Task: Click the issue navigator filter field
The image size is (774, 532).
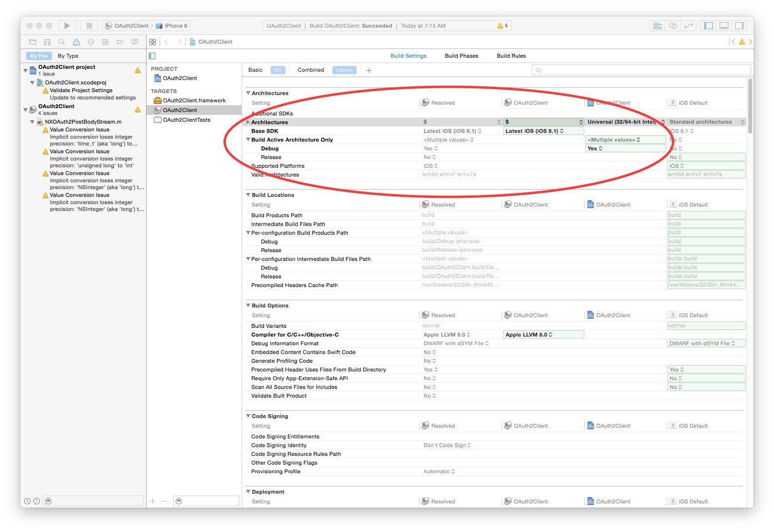Action: pos(93,501)
